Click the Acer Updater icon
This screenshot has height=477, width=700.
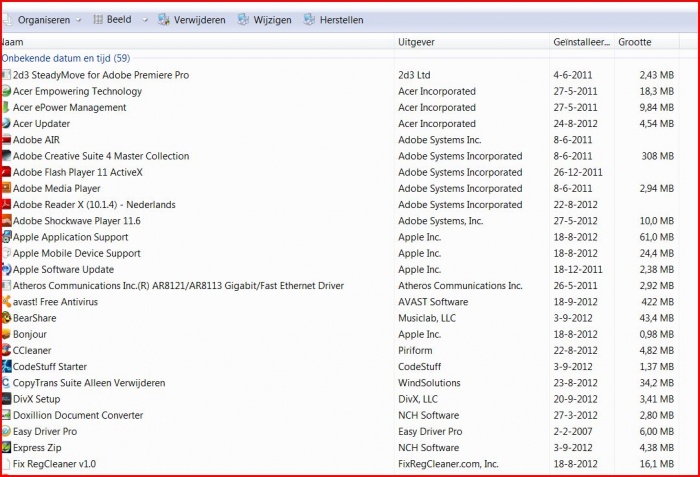click(x=6, y=123)
